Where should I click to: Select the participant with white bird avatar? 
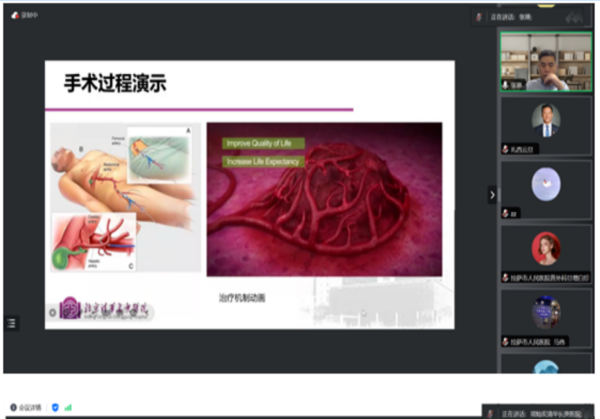(545, 181)
